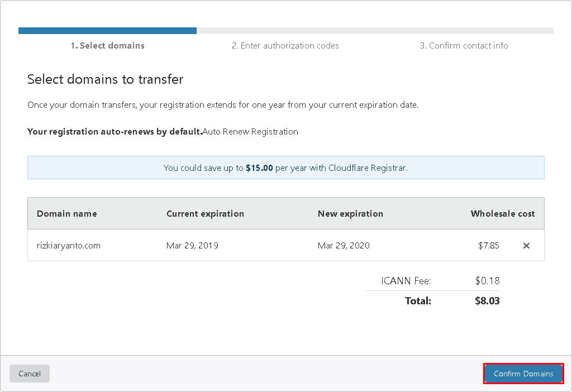Click the Current expiration column header
Screen dimensions: 572x392
(x=205, y=214)
